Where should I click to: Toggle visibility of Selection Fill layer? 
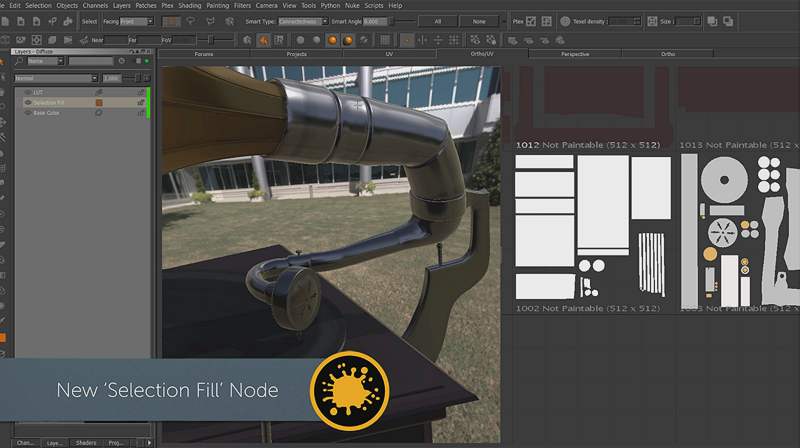[27, 102]
